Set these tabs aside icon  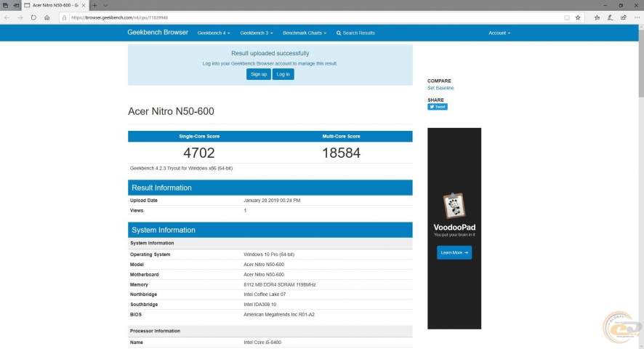(16, 5)
